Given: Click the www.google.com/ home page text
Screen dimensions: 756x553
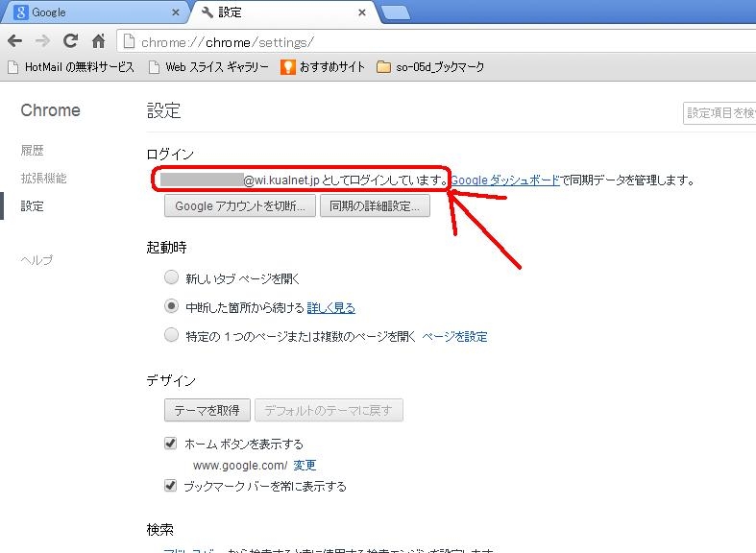Looking at the screenshot, I should tap(240, 466).
